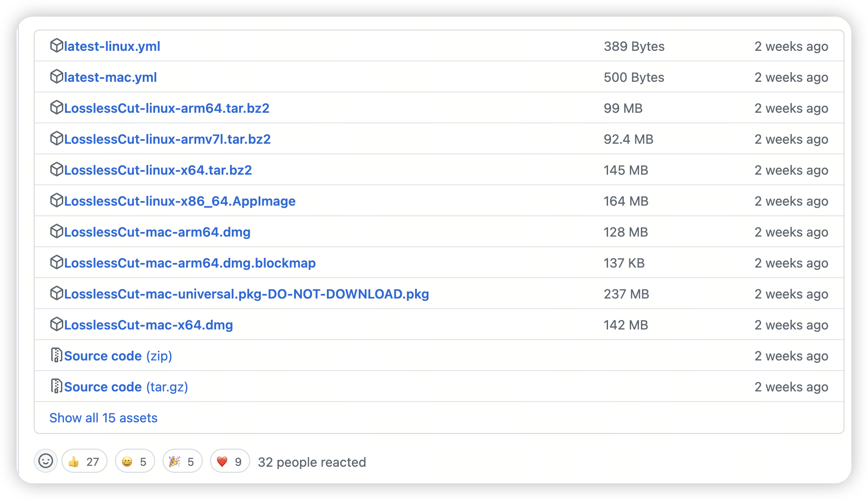Click the 137 KB size value
Viewport: 868px width, 500px height.
click(624, 263)
